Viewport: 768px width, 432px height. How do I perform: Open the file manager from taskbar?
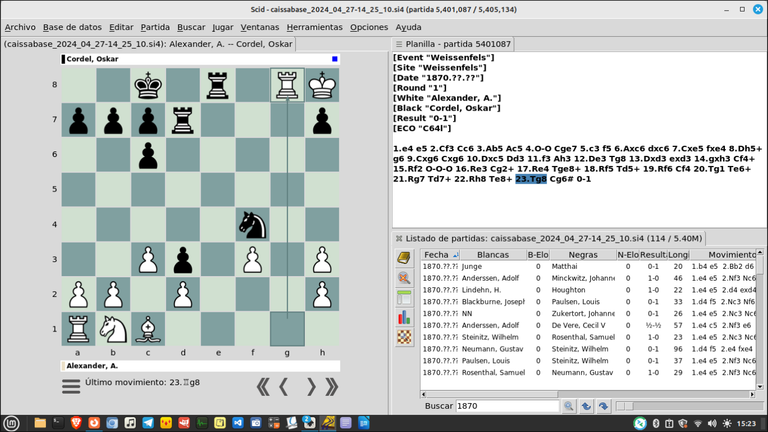(40, 423)
